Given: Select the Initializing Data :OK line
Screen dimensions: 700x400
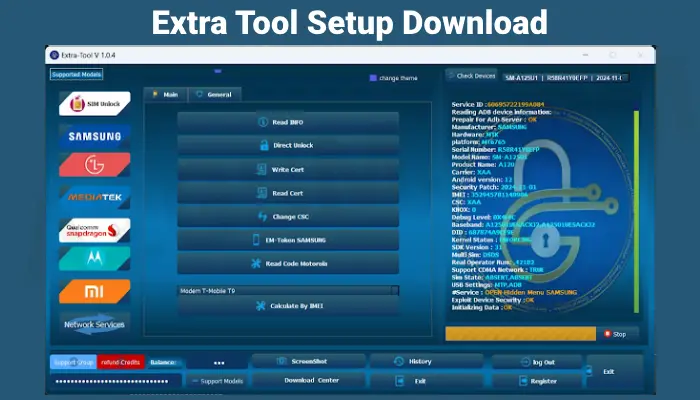Looking at the screenshot, I should click(481, 308).
